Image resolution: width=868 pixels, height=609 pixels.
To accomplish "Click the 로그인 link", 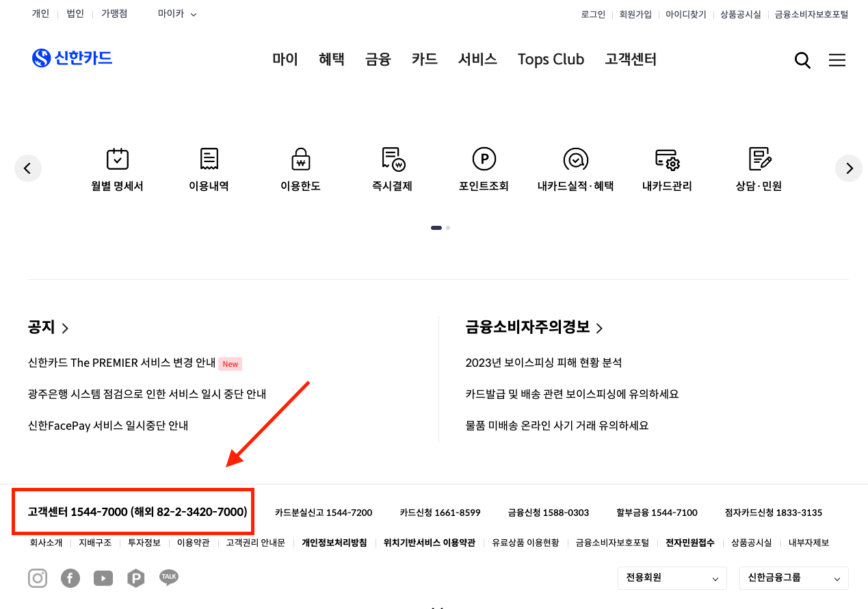I will 593,14.
